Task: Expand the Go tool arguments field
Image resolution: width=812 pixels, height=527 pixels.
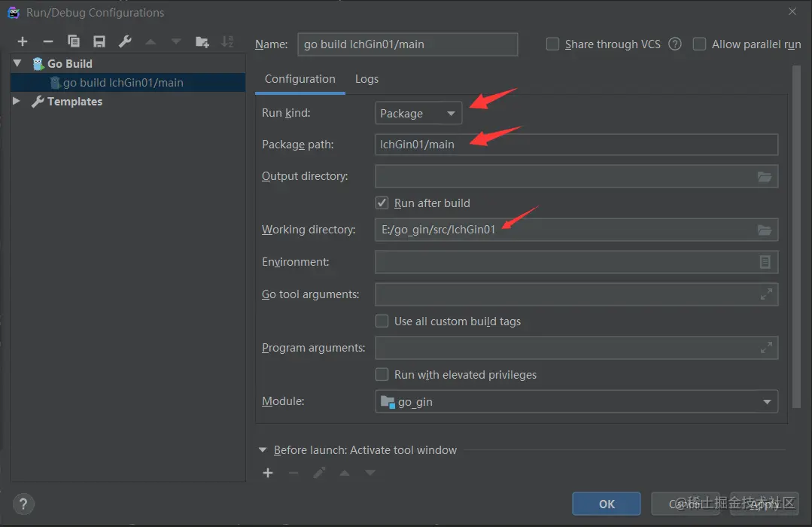Action: pyautogui.click(x=766, y=294)
